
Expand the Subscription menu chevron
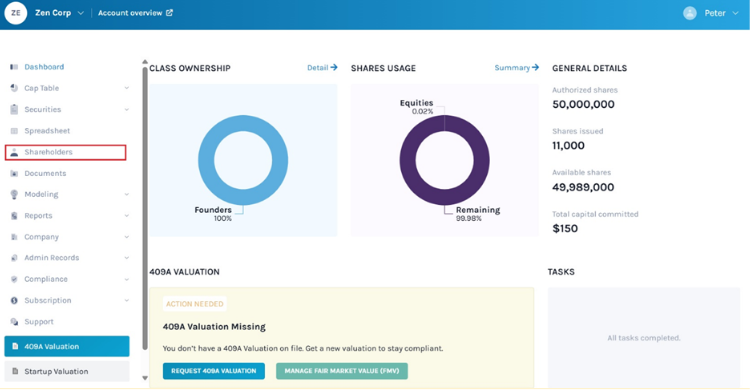126,300
